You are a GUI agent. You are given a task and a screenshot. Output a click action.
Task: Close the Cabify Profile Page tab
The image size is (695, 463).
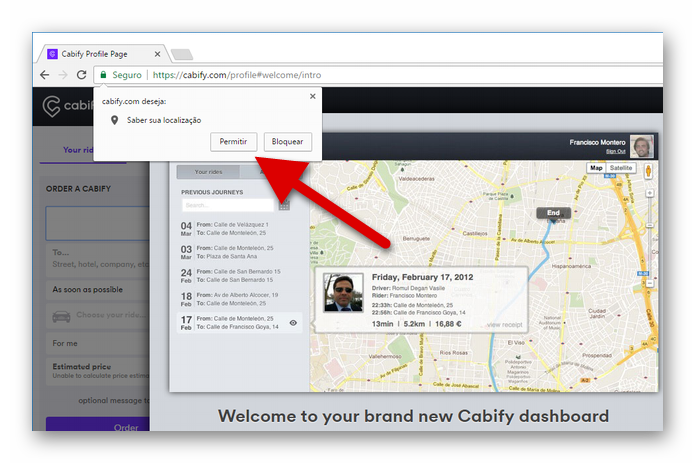[157, 54]
